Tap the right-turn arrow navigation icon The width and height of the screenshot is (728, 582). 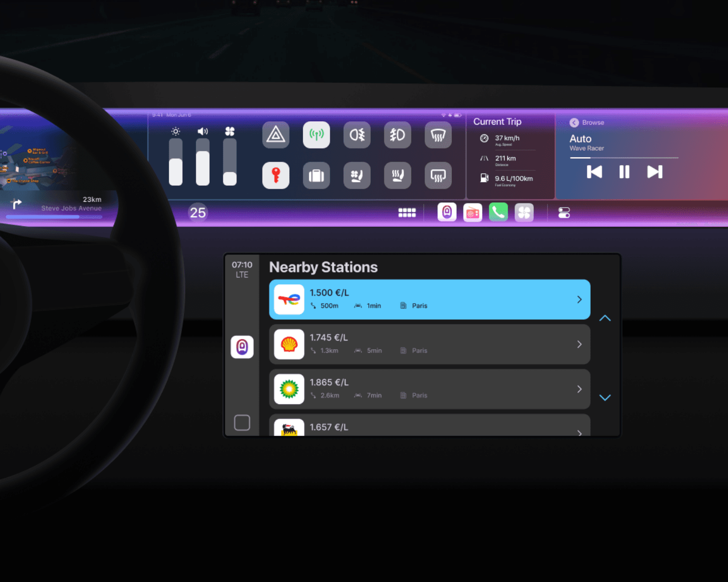17,204
